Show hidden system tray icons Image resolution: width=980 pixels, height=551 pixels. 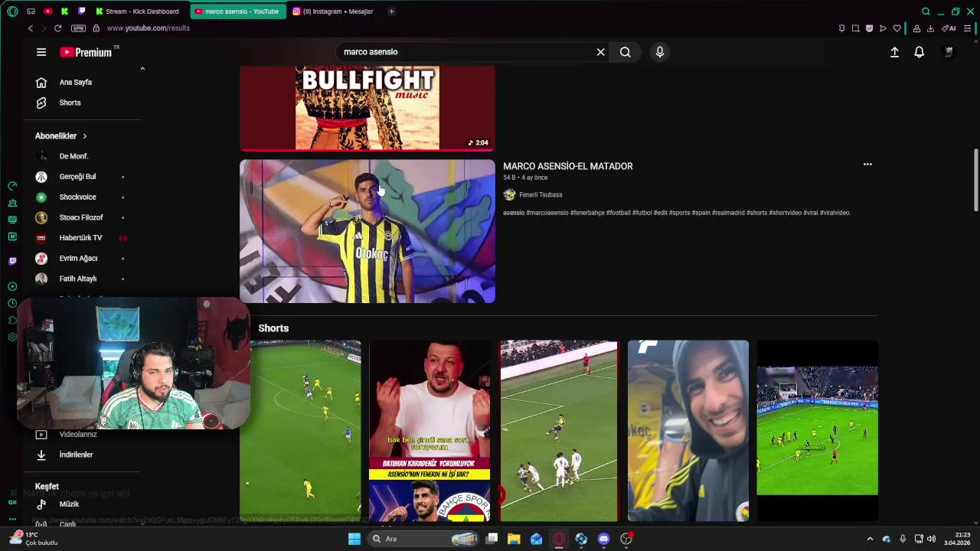click(x=870, y=539)
